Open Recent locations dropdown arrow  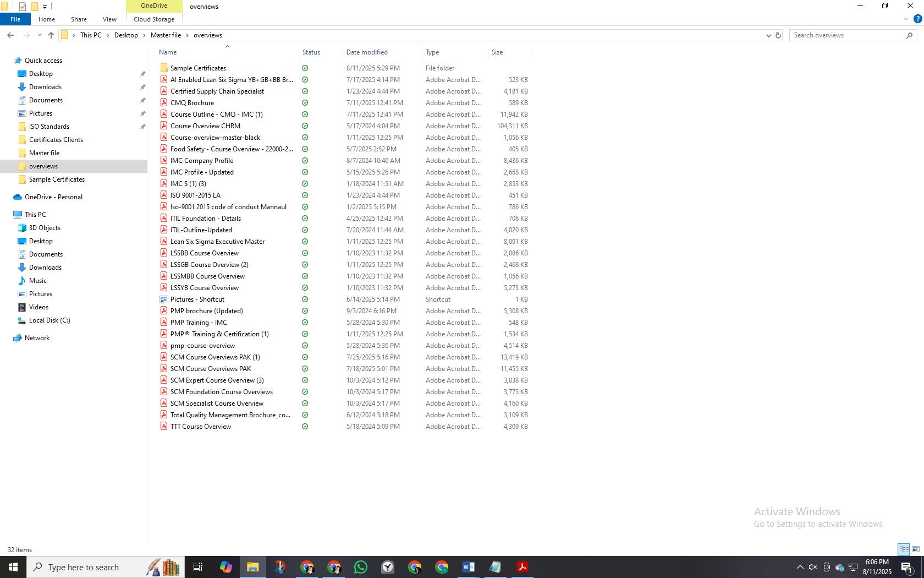tap(40, 35)
